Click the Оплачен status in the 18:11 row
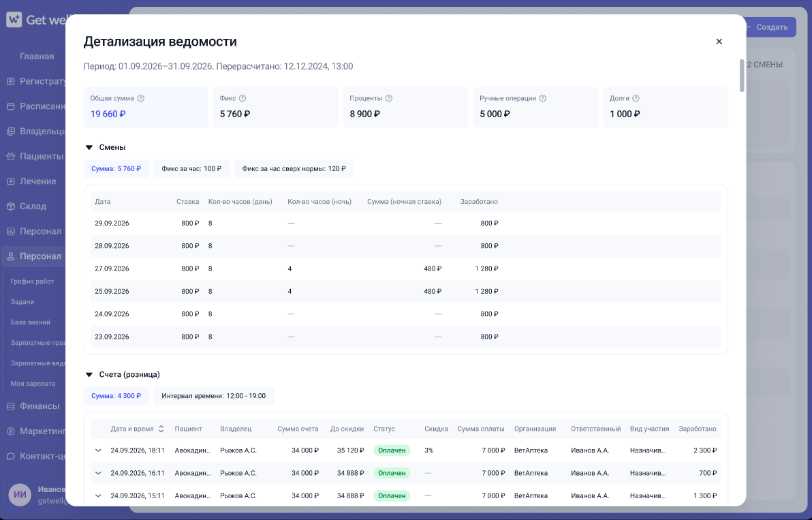This screenshot has width=812, height=520. [x=392, y=450]
